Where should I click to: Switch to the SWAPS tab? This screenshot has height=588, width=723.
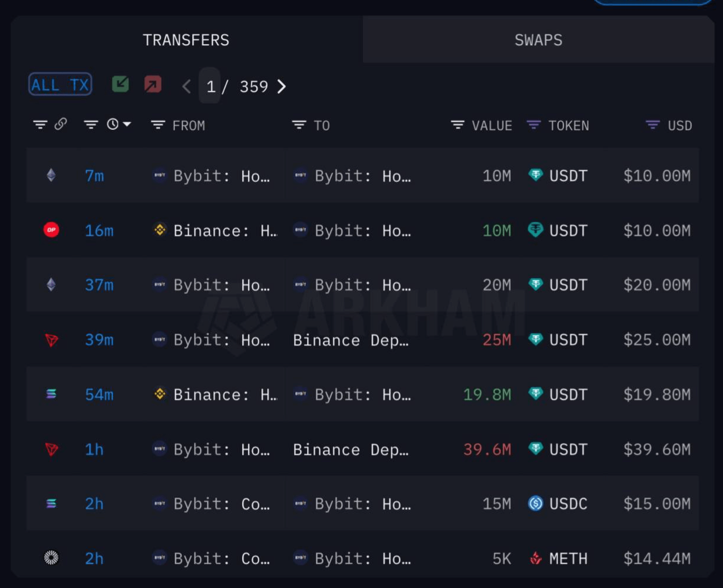[538, 40]
